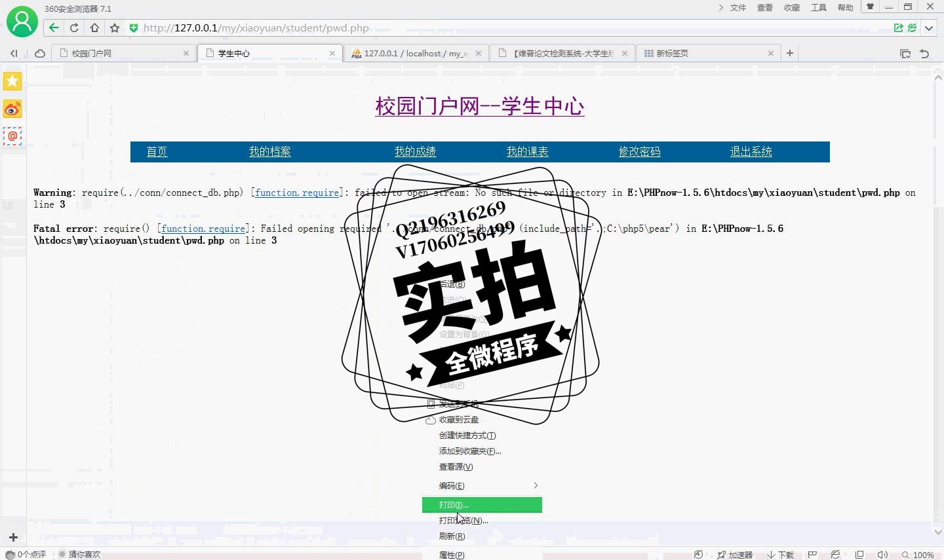Open the 工具 menu
Viewport: 944px width, 560px height.
coord(819,8)
